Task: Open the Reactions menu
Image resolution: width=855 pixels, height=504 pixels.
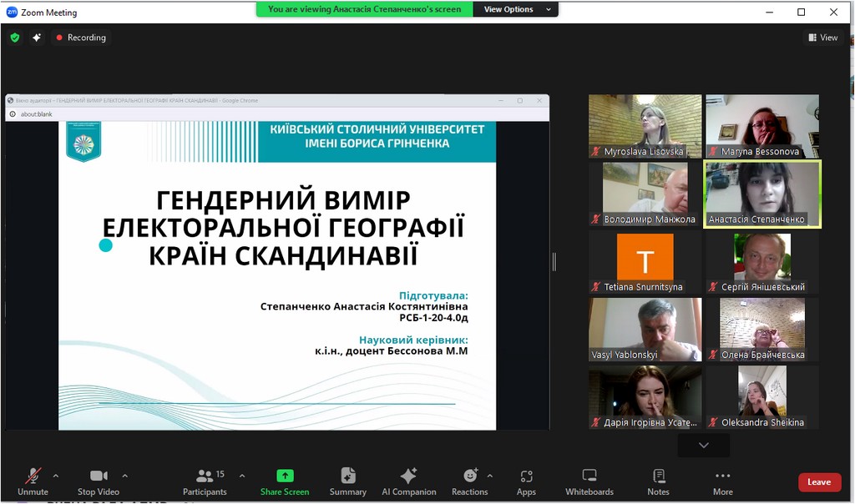Action: [470, 481]
